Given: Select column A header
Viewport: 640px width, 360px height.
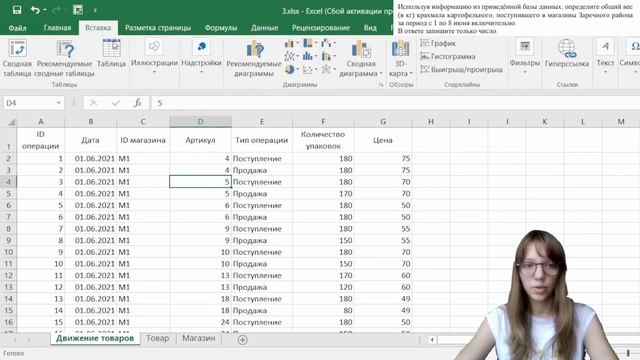Looking at the screenshot, I should click(x=40, y=122).
